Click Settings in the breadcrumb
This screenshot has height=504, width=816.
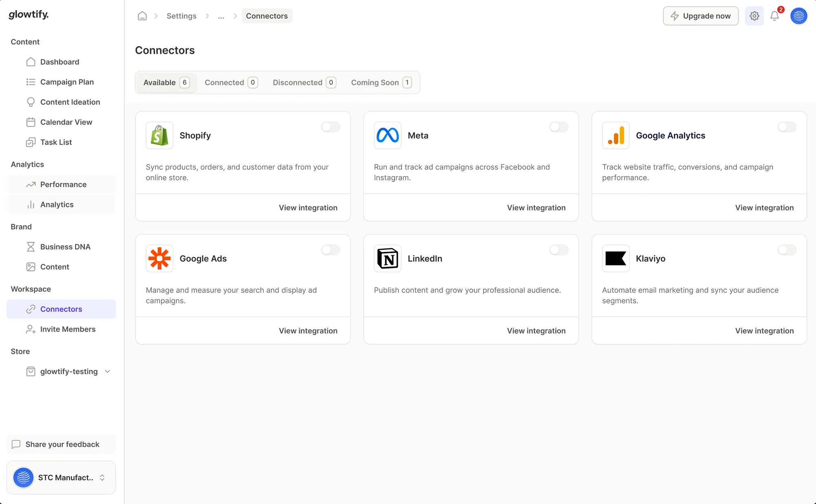[x=182, y=16]
